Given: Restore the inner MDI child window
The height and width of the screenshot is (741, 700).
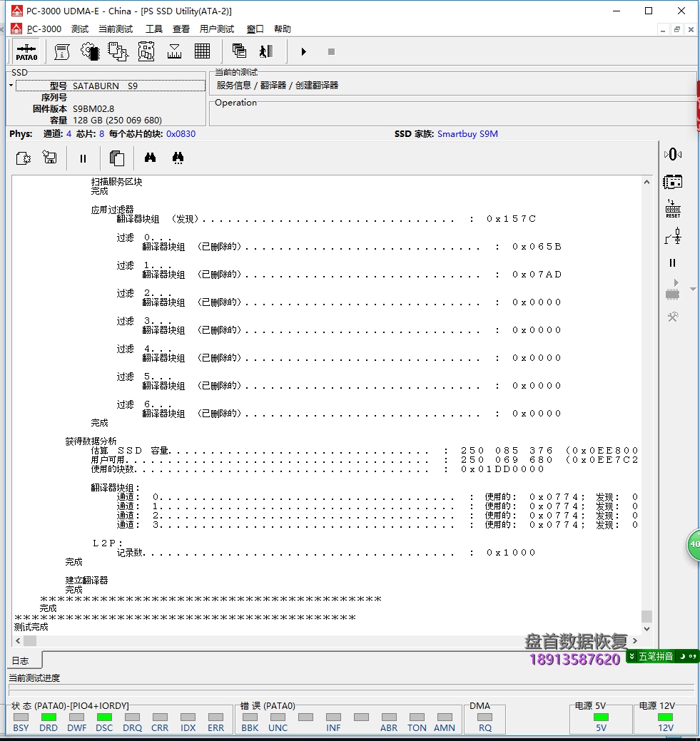Looking at the screenshot, I should pyautogui.click(x=677, y=29).
